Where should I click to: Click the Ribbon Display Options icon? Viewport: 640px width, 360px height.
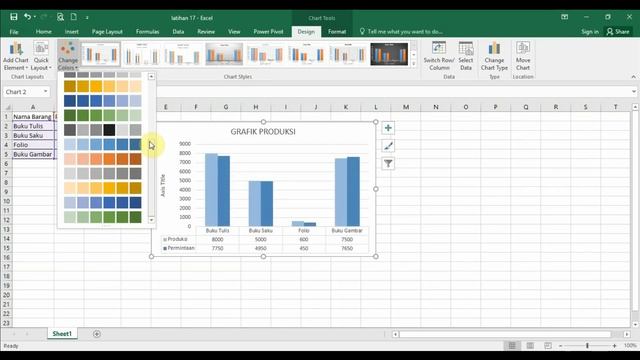564,17
